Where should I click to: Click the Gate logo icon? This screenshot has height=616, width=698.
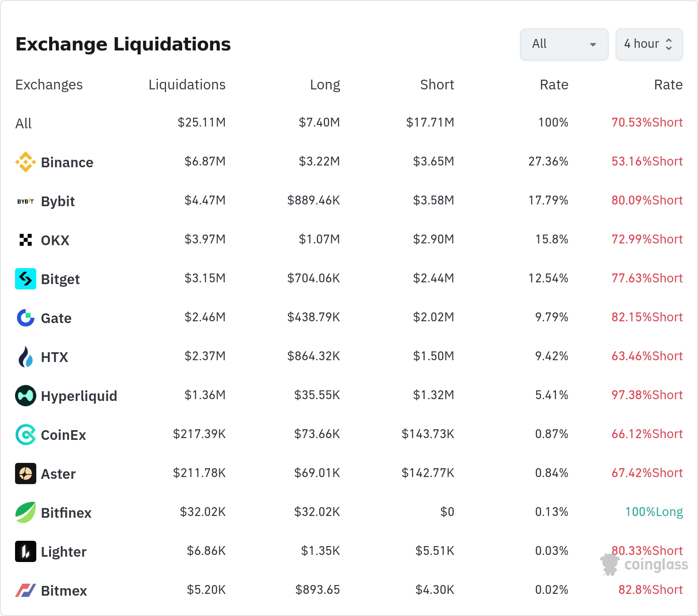(26, 318)
